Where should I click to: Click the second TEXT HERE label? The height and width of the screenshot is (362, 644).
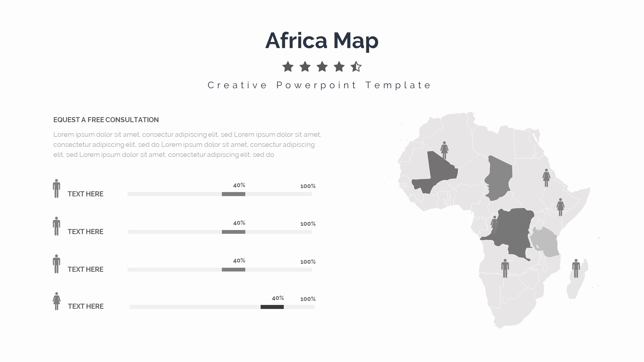coord(86,232)
